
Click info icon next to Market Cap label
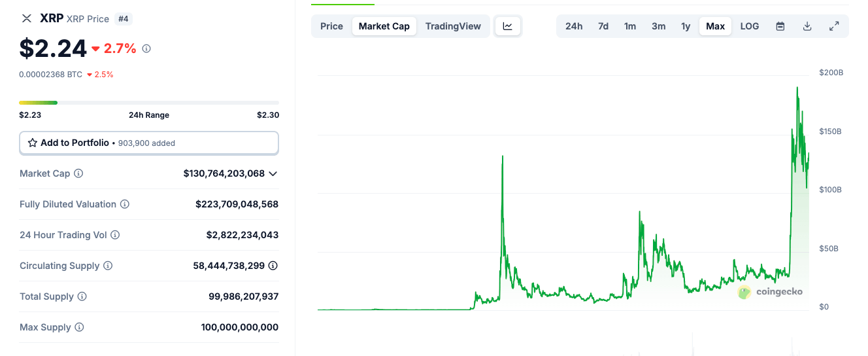(78, 173)
